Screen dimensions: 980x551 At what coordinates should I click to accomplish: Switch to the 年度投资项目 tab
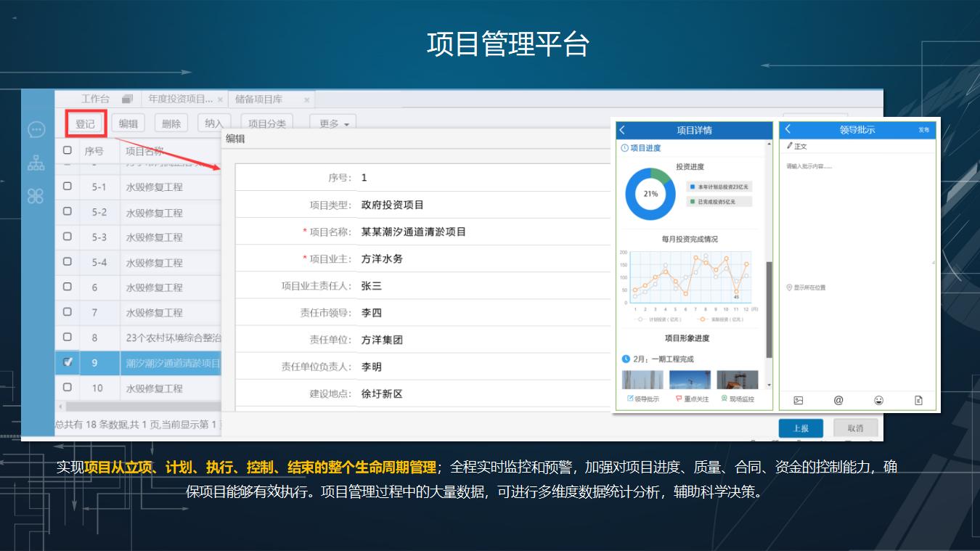(181, 99)
